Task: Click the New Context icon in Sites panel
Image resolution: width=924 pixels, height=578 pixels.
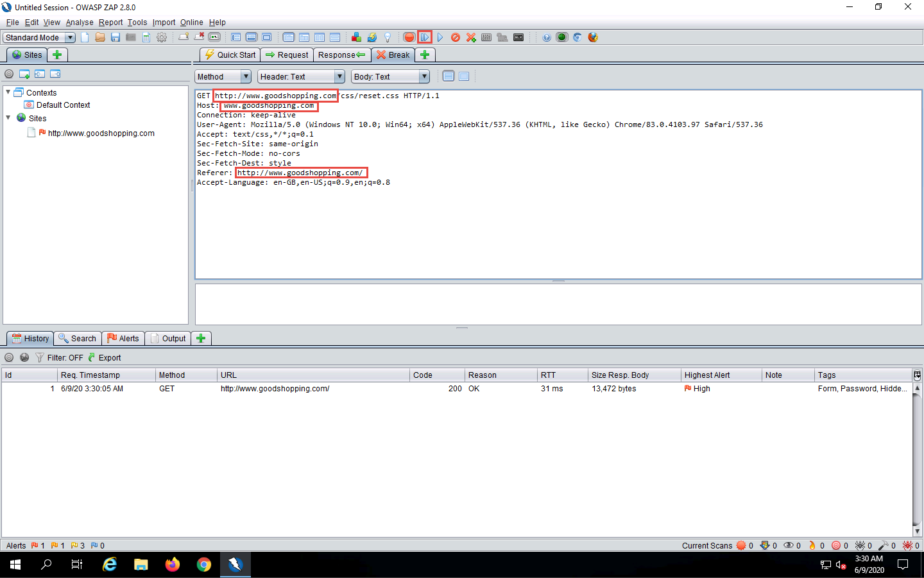Action: (x=24, y=74)
